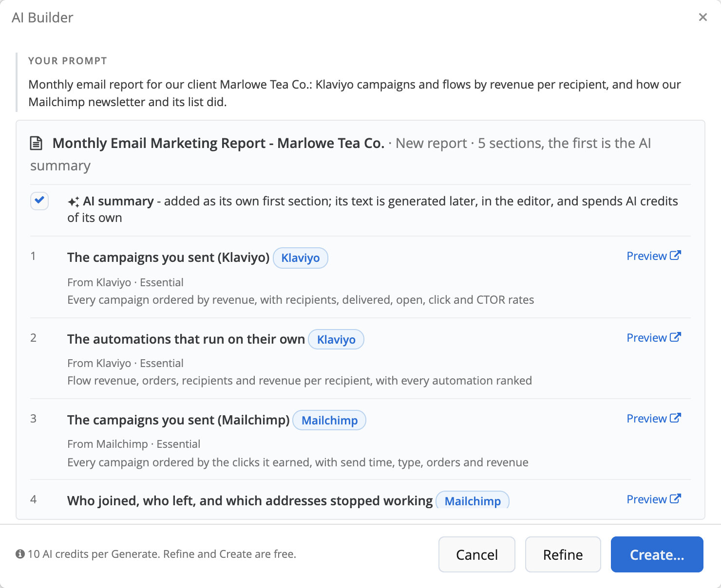This screenshot has width=721, height=588.
Task: Click the 'YOUR PROMPT' heading
Action: click(x=68, y=61)
